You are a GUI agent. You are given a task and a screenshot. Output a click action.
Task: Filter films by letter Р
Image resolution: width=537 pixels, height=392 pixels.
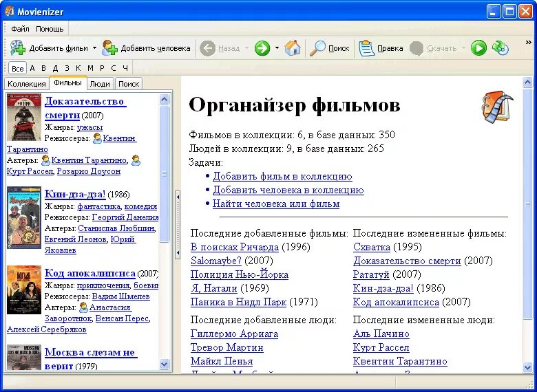tap(102, 68)
